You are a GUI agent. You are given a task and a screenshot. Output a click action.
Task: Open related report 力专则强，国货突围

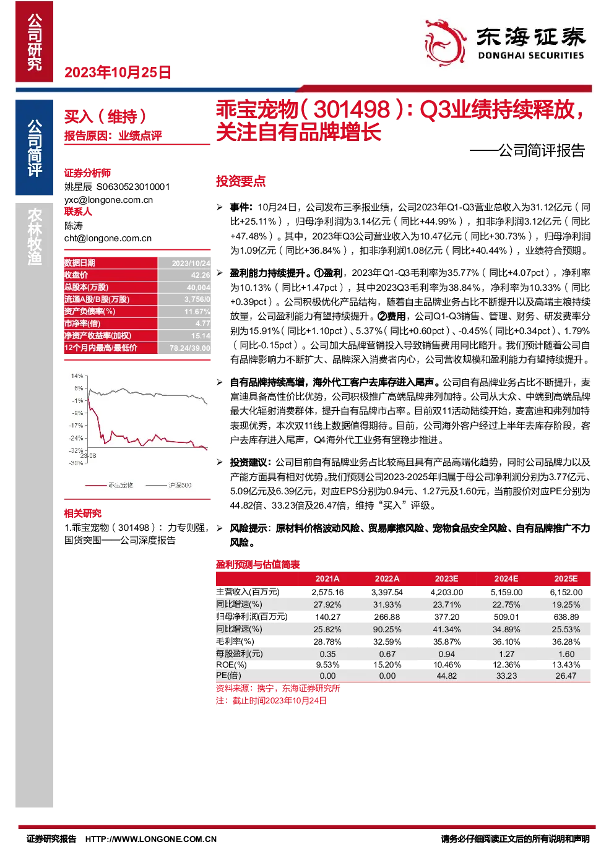(137, 534)
